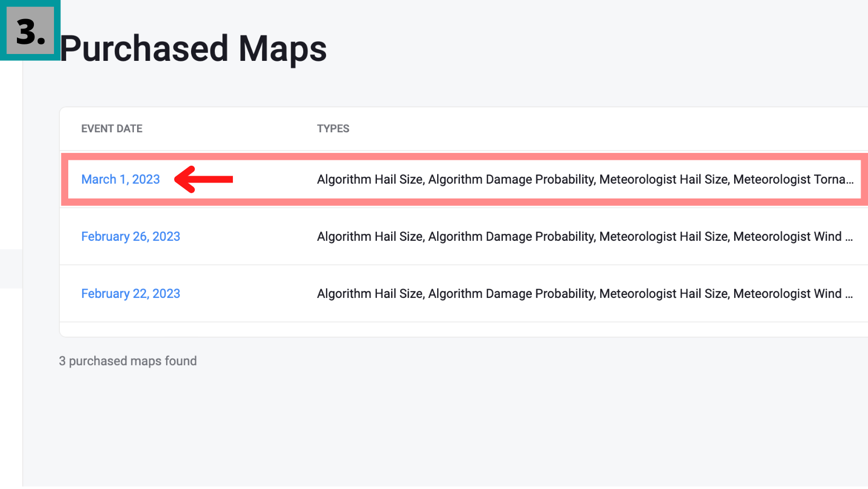Open the March 1, 2023 map link
The height and width of the screenshot is (489, 868).
121,179
